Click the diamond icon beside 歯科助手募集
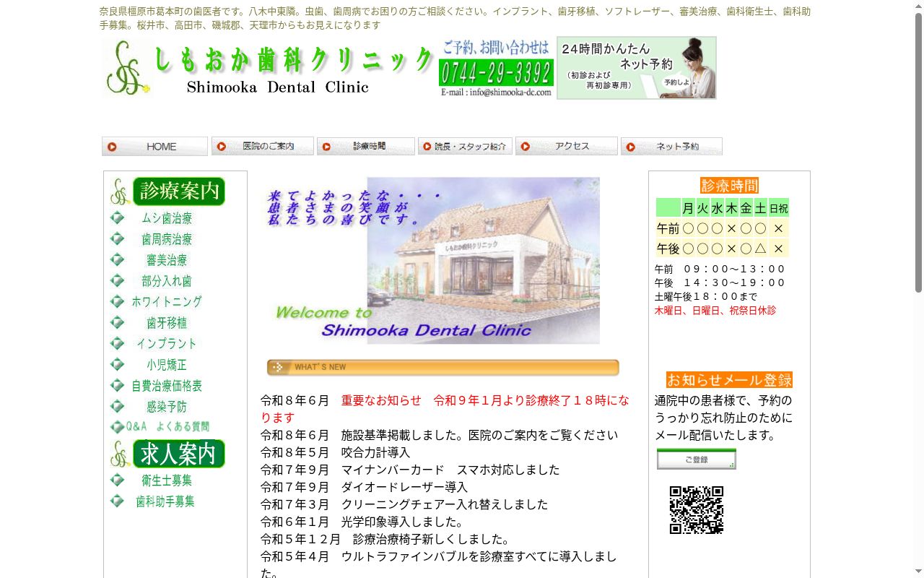The width and height of the screenshot is (924, 578). [x=117, y=501]
